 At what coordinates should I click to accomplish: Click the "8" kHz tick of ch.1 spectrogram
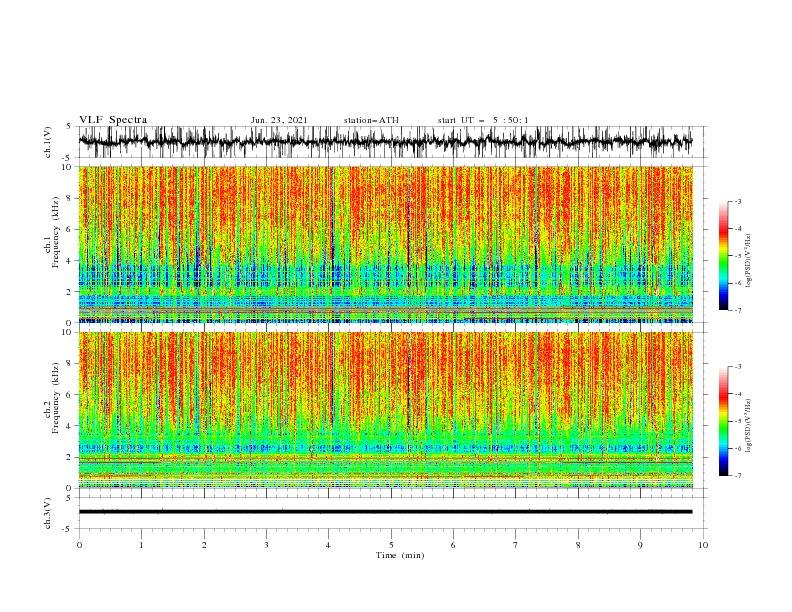click(x=70, y=198)
